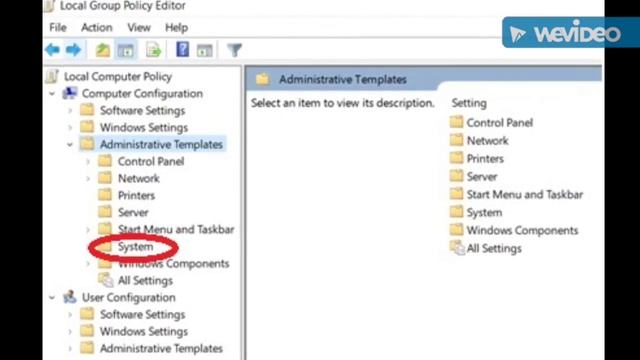This screenshot has width=640, height=360.
Task: Open the View menu
Action: [139, 27]
